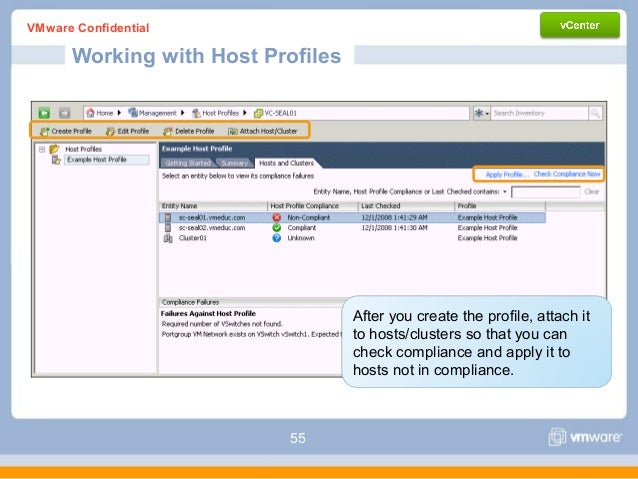Click the Unknown status text
This screenshot has height=479, width=638.
301,238
